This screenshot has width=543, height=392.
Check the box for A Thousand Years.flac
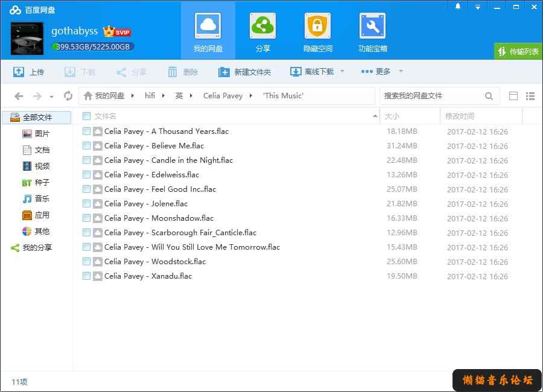[86, 131]
